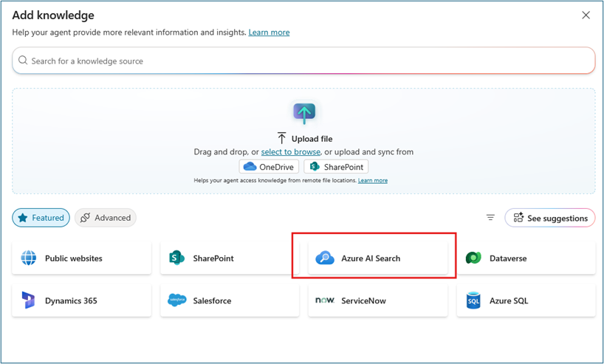Click the Azure AI Search cloud icon
Viewport: 604px width, 364px height.
pyautogui.click(x=325, y=258)
